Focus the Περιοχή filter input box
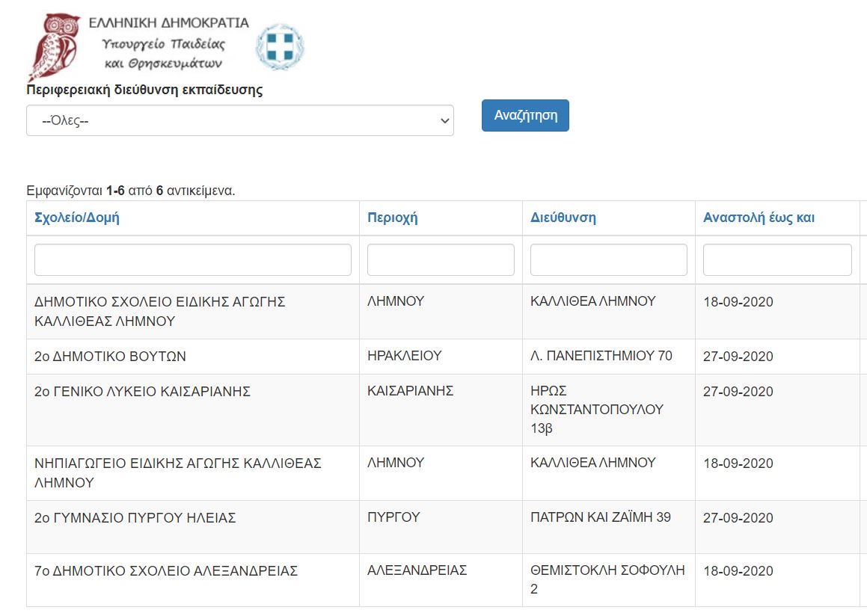This screenshot has width=867, height=616. (x=441, y=260)
